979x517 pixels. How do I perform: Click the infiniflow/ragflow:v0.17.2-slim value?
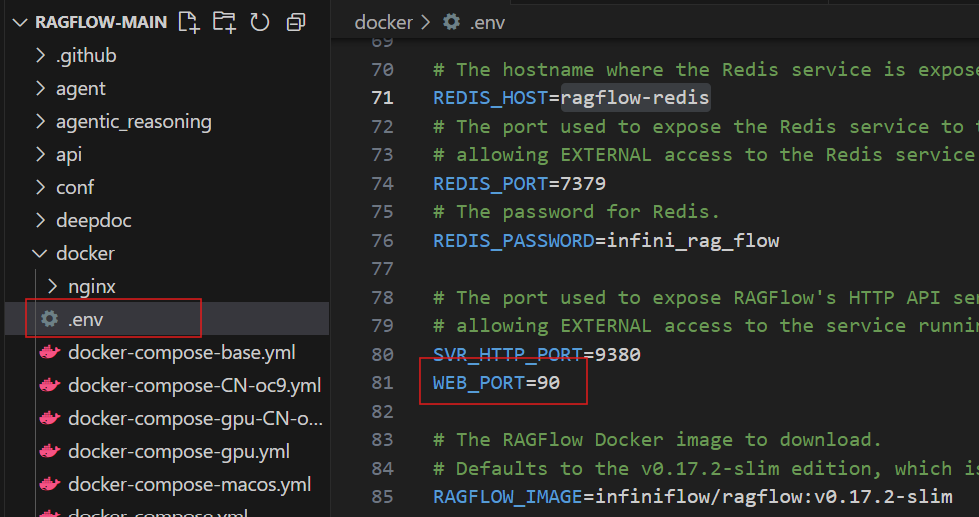pos(774,497)
